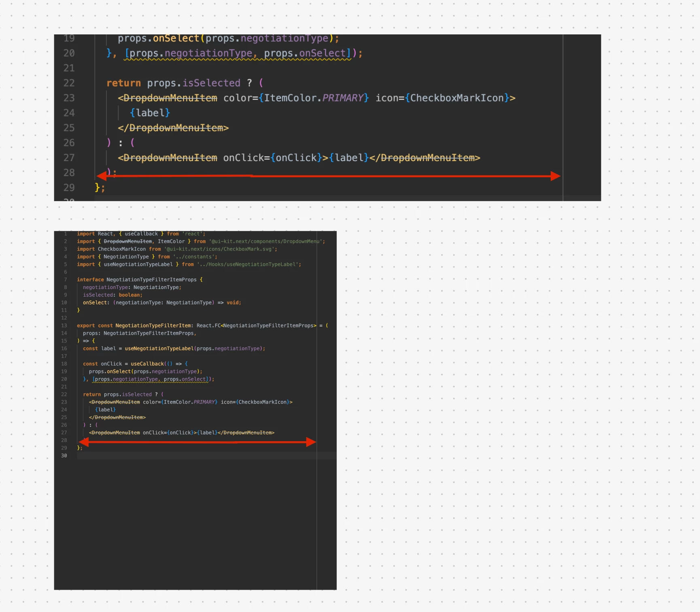Click 'onClick={onClick}' in the full-file image

(168, 433)
